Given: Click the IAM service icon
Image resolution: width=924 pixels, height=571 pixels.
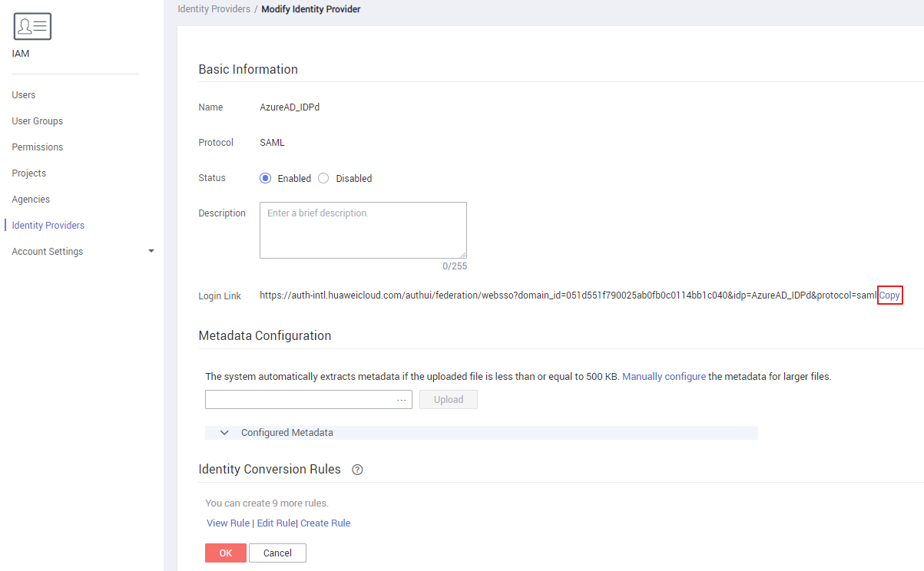Looking at the screenshot, I should coord(32,27).
